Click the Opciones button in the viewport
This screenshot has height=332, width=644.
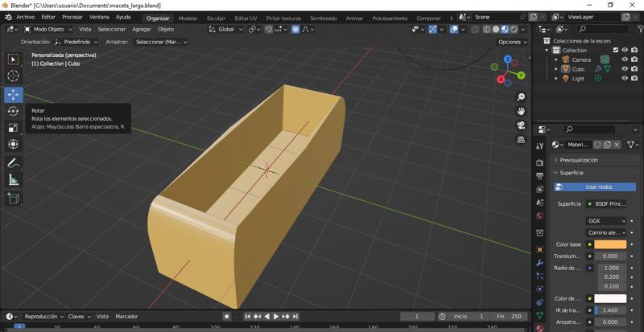click(512, 42)
